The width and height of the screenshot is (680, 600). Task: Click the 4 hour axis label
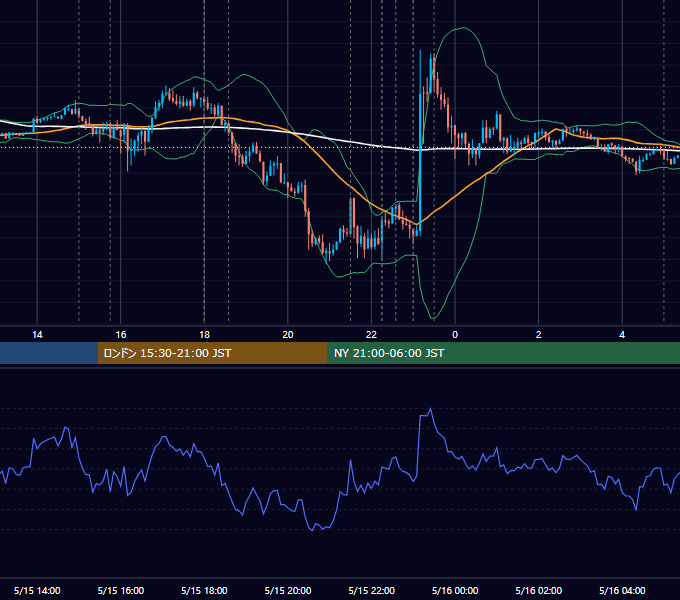coord(622,335)
